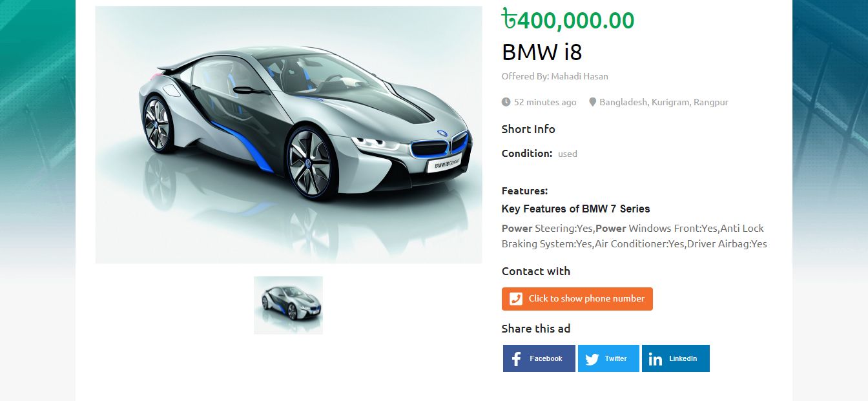868x401 pixels.
Task: Share this ad on Facebook
Action: 539,358
